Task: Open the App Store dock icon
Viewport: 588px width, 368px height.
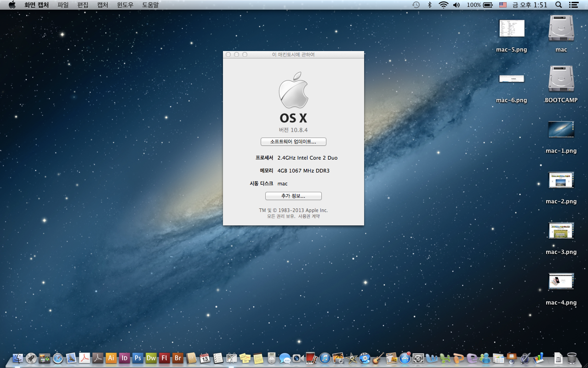Action: [405, 358]
